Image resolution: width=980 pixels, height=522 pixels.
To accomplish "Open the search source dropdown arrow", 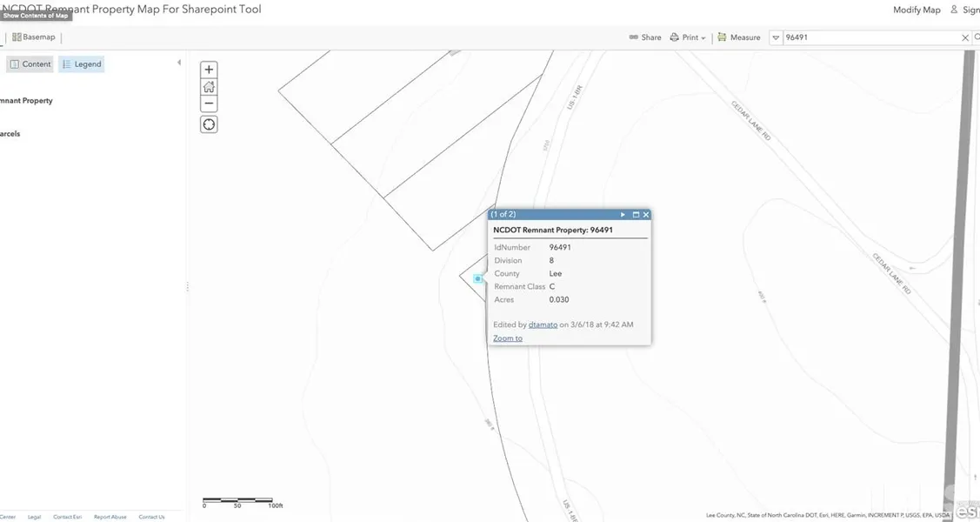I will tap(776, 37).
